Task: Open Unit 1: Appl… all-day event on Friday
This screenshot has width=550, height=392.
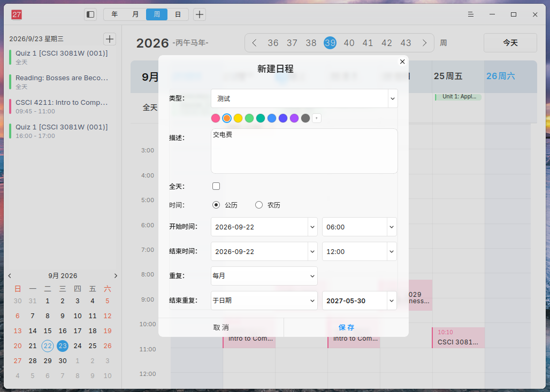Action: [x=458, y=97]
